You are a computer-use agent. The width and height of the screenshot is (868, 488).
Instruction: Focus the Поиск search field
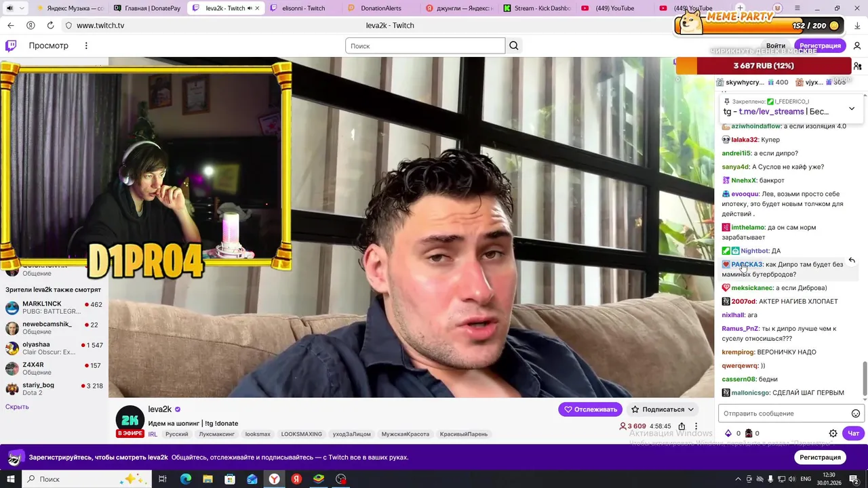425,45
